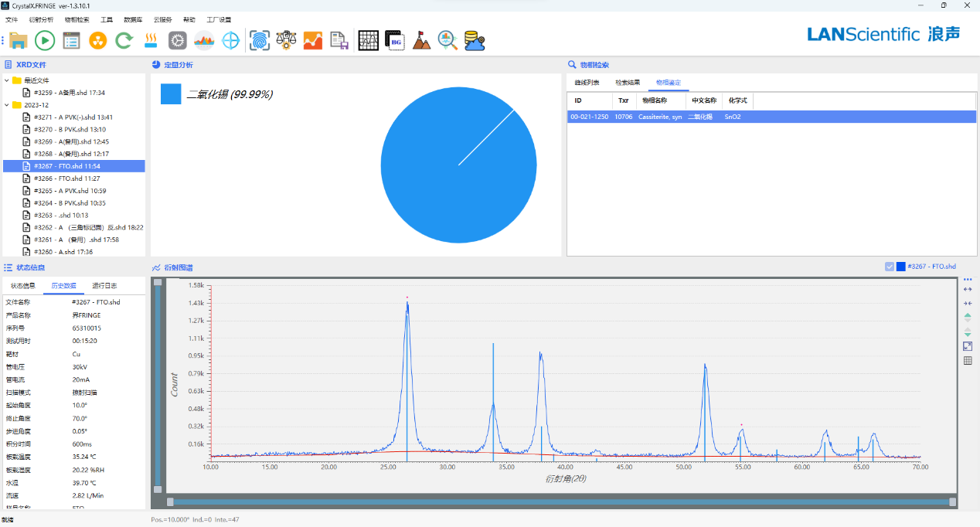Collapse the 最近文件 folder

tap(7, 80)
